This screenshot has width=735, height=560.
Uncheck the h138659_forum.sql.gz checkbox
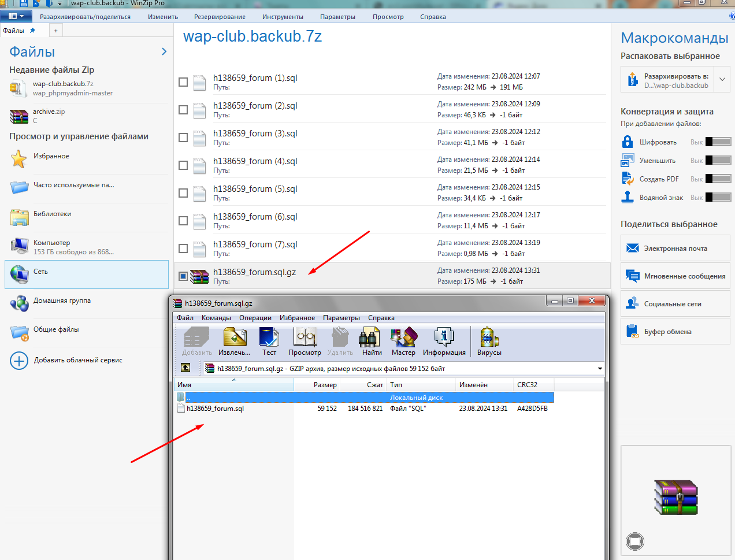coord(183,276)
